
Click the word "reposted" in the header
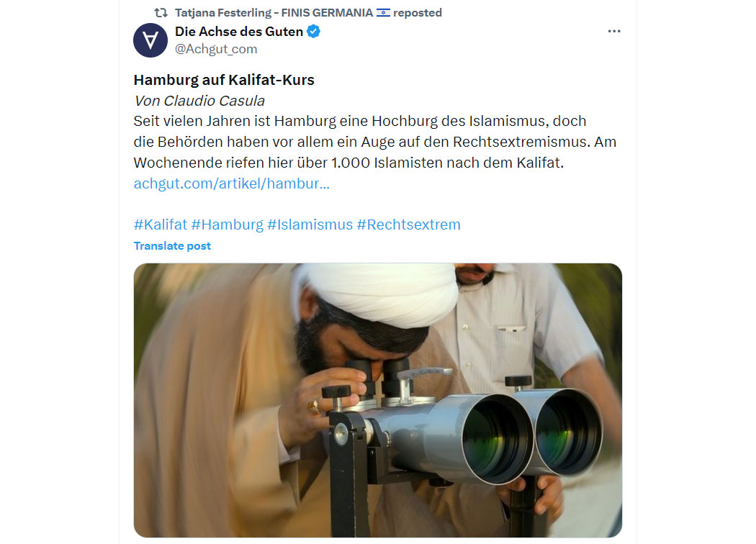coord(418,12)
